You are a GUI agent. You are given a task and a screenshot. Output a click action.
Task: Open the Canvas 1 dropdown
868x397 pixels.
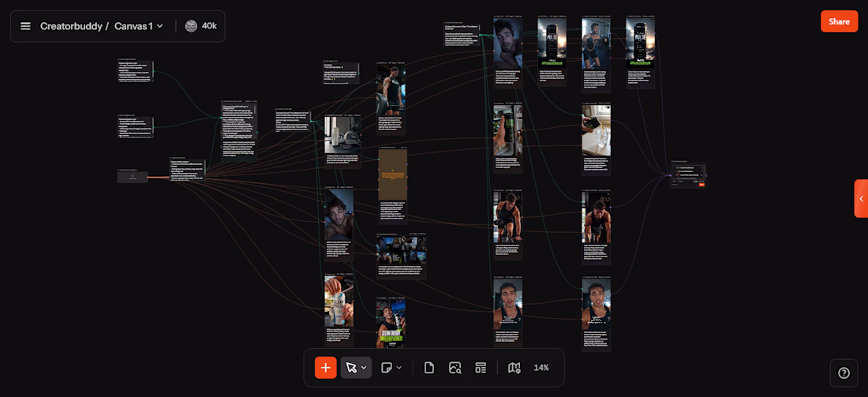tap(138, 26)
